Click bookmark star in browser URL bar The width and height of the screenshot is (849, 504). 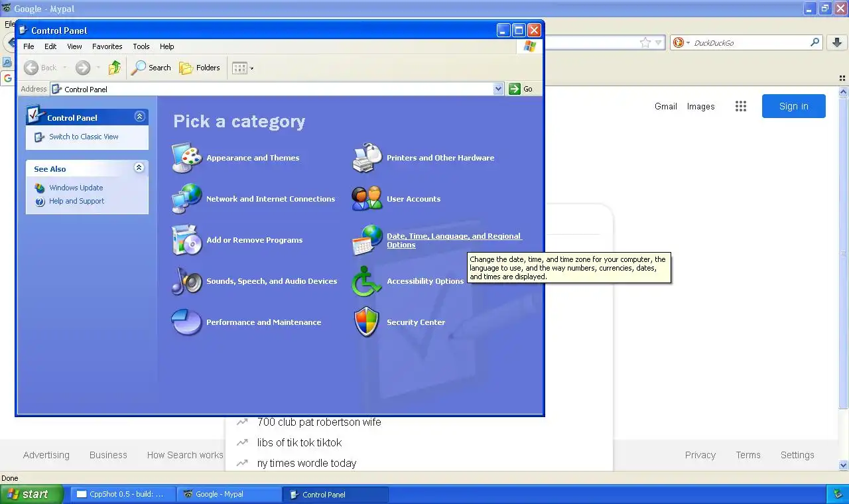pyautogui.click(x=645, y=42)
